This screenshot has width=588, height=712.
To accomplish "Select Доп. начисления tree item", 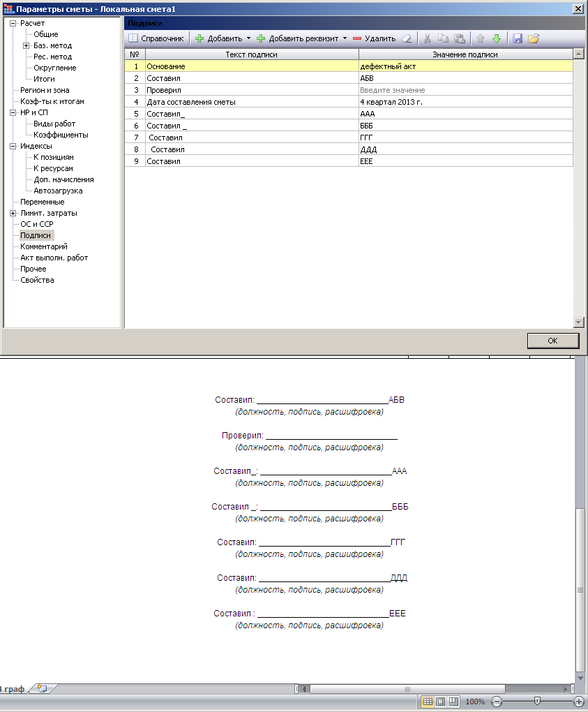I will coord(63,179).
